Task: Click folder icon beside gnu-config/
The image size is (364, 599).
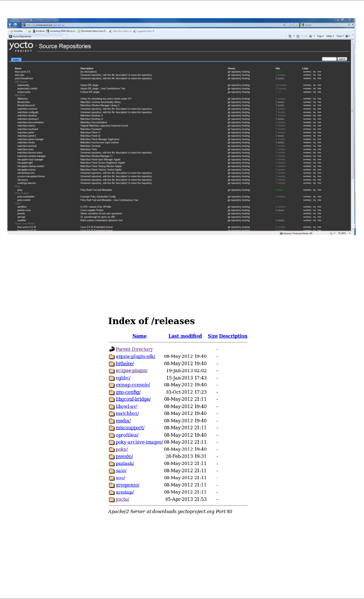Action: 112,392
